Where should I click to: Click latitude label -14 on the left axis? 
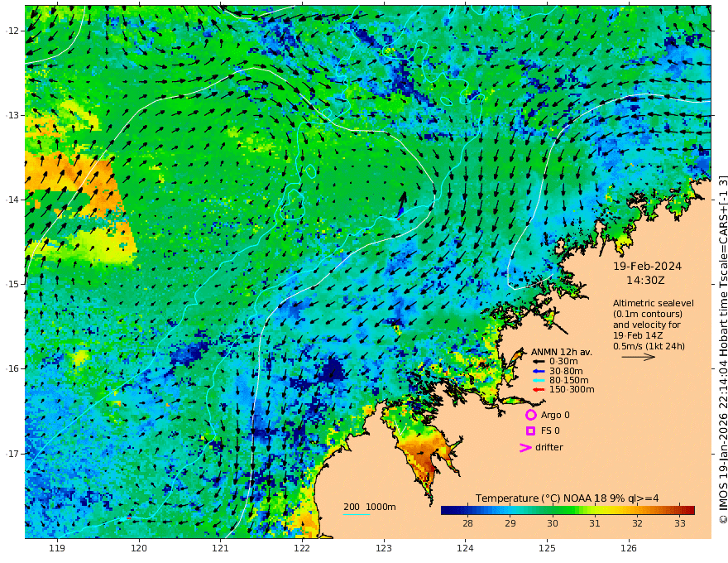[12, 200]
